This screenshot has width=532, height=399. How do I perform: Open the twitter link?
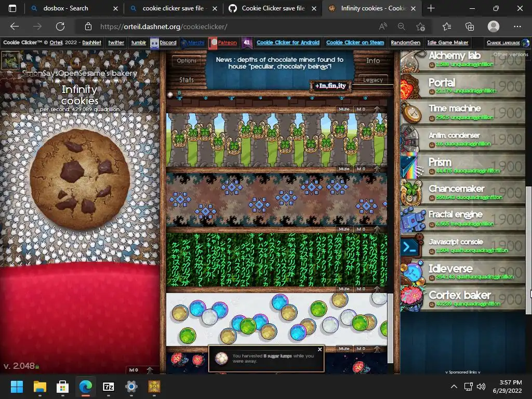(116, 43)
